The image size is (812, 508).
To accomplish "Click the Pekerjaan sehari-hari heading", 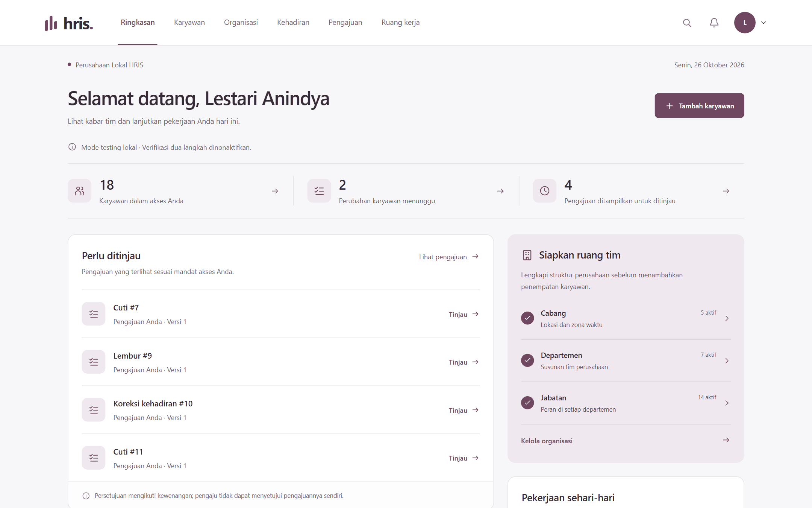I will tap(568, 497).
